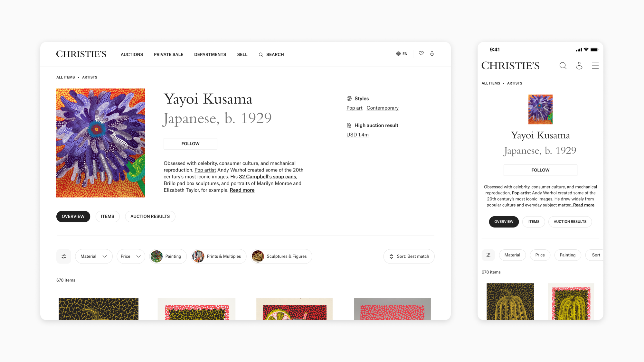Click the sort arrows icon next to Best match

(x=392, y=256)
